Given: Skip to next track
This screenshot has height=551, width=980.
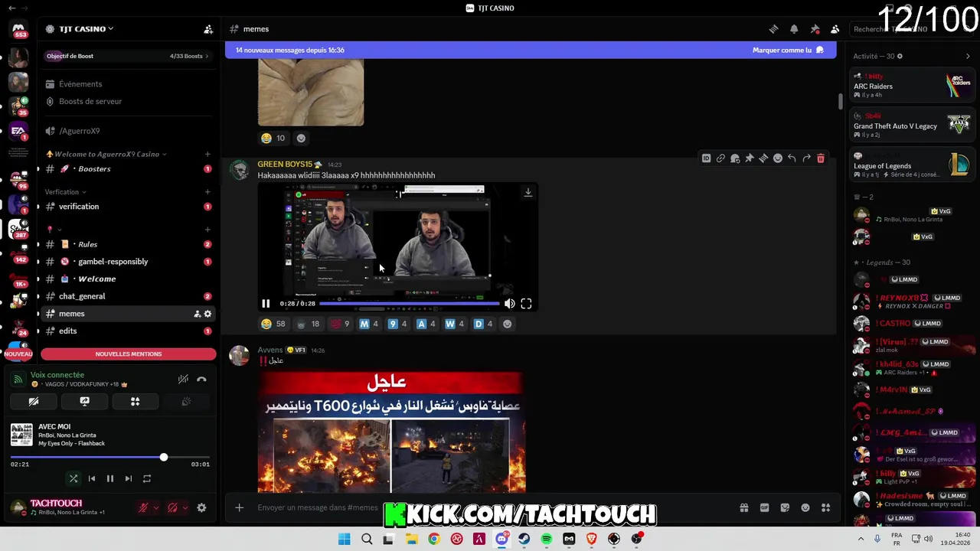Looking at the screenshot, I should click(129, 478).
